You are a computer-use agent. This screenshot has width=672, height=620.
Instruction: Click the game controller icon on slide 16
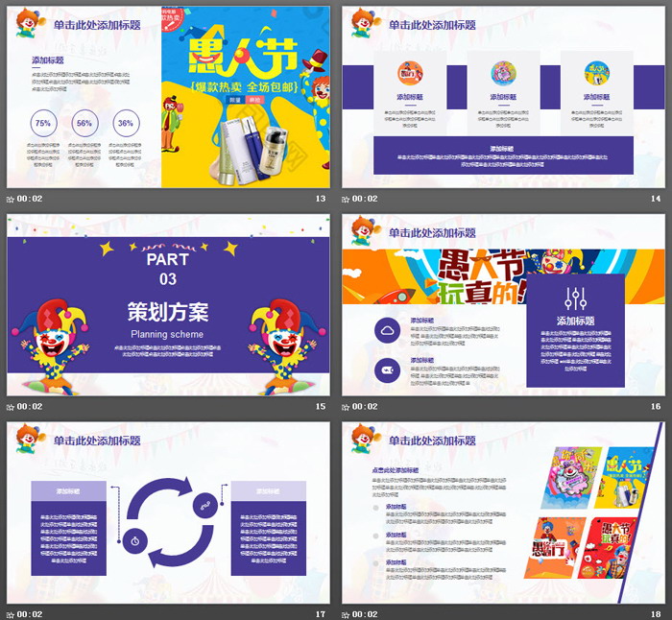(389, 370)
